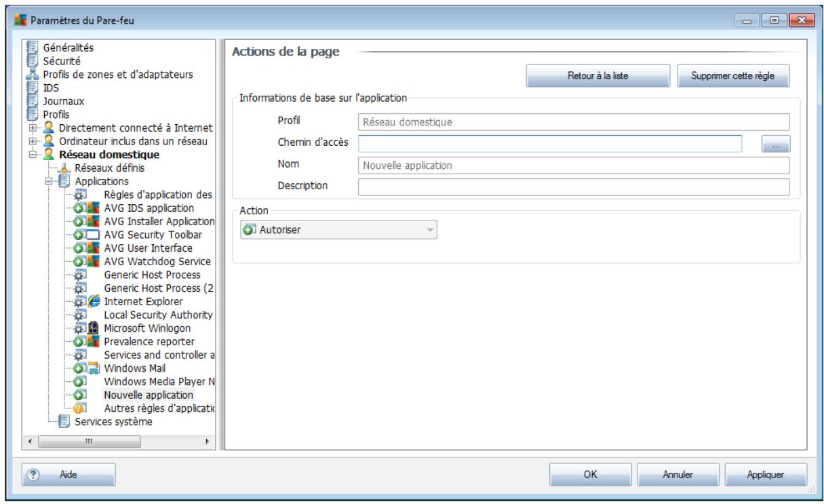
Task: Click the Services système page icon
Action: pyautogui.click(x=66, y=421)
